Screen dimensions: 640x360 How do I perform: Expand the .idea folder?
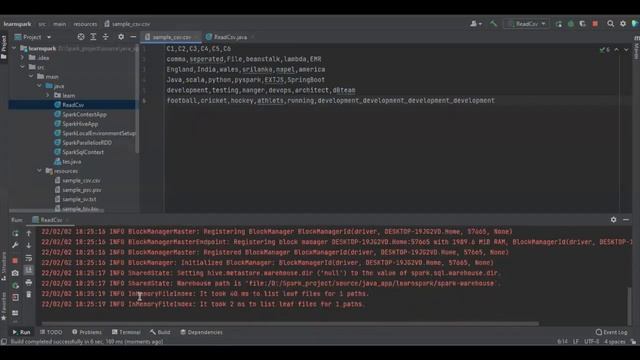point(22,58)
